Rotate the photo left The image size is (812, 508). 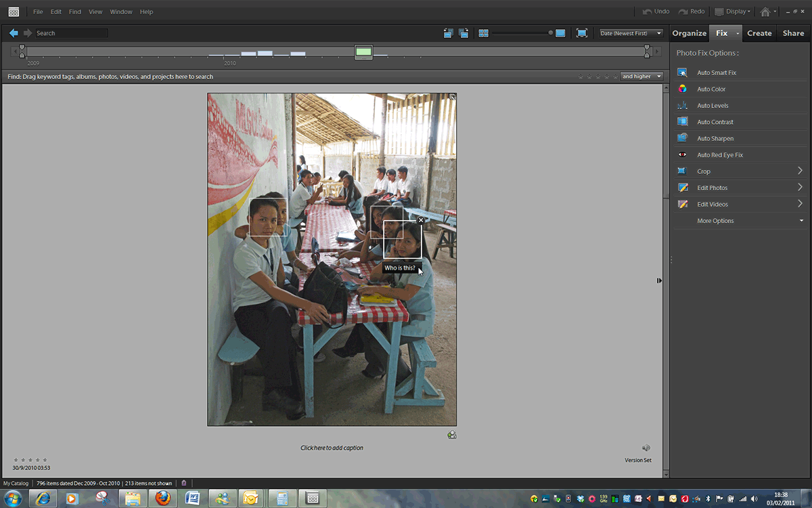(x=448, y=33)
